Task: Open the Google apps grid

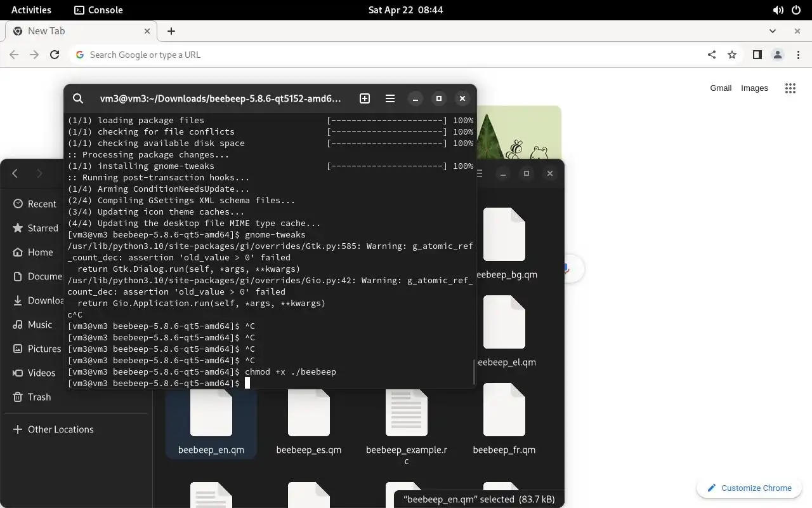Action: [790, 88]
